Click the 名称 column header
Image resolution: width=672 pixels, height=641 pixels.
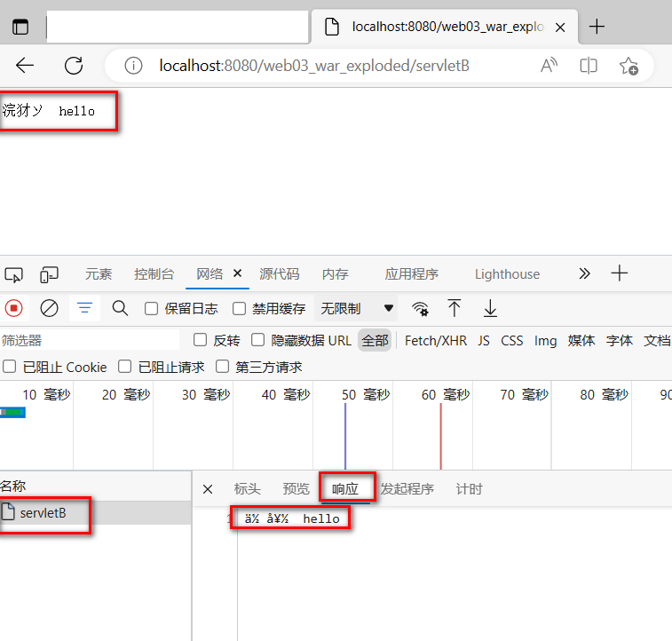coord(12,486)
